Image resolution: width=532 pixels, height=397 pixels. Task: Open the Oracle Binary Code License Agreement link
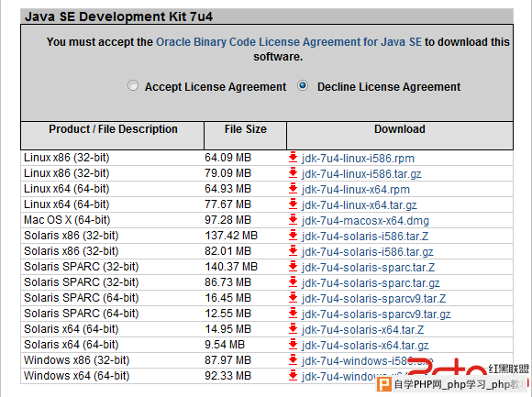pos(289,42)
